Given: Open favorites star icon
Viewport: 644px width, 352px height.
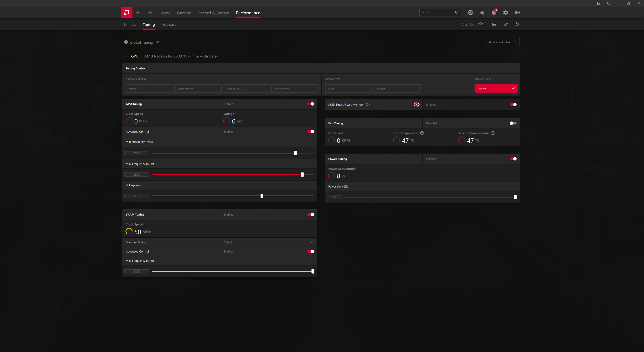Looking at the screenshot, I should tap(482, 13).
